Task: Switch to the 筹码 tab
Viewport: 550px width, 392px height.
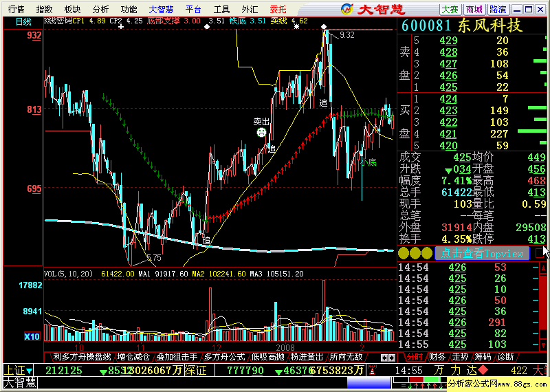Action: tap(483, 357)
